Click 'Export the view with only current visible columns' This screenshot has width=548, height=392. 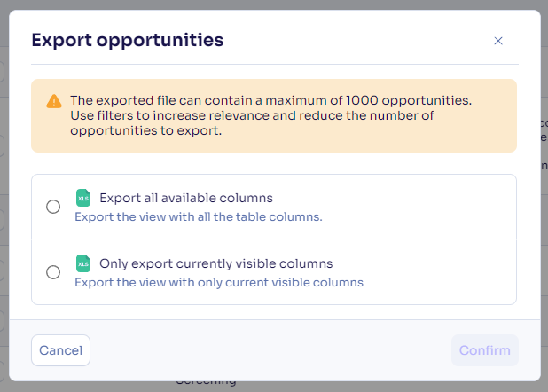pyautogui.click(x=219, y=282)
